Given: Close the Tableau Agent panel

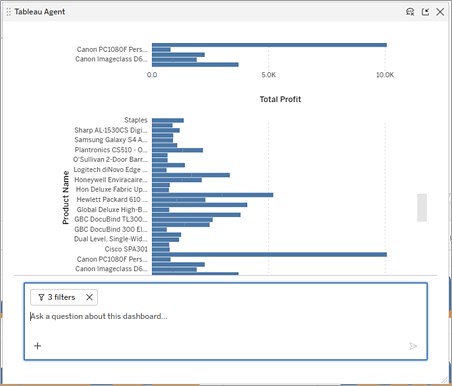Looking at the screenshot, I should click(440, 12).
